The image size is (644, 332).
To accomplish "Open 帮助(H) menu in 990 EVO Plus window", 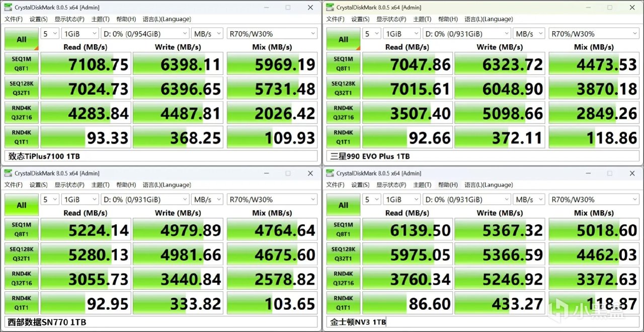I will [448, 19].
